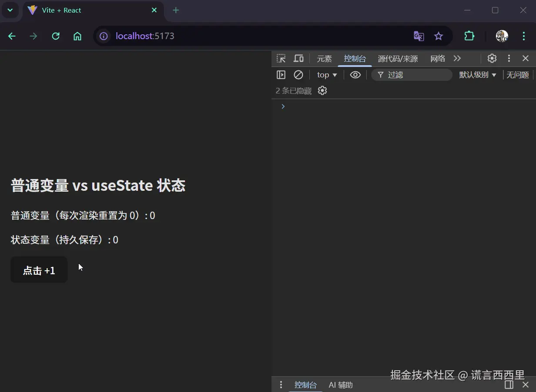The height and width of the screenshot is (392, 536).
Task: Toggle the hidden messages settings gear
Action: click(322, 90)
